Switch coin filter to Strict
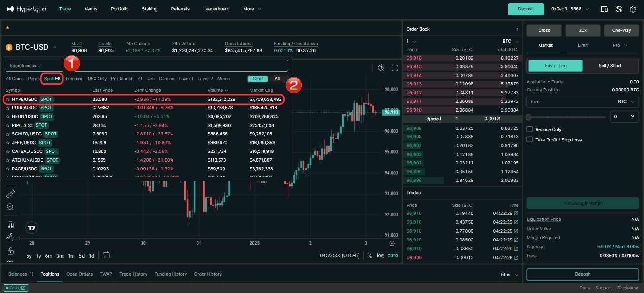Viewport: 644px width, 293px height. [x=258, y=79]
